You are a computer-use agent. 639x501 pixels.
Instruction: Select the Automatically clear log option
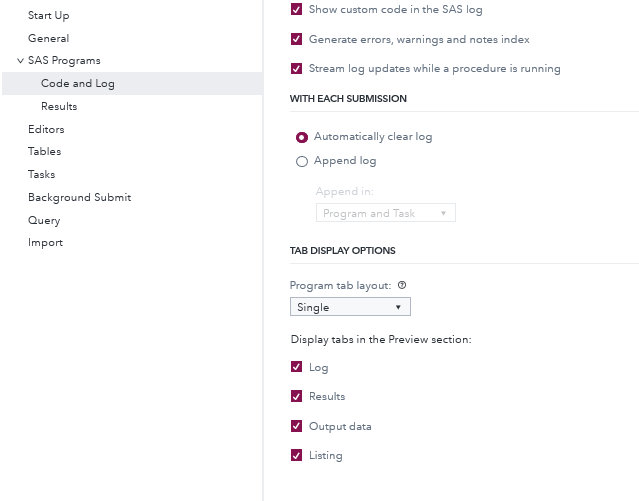[x=302, y=137]
